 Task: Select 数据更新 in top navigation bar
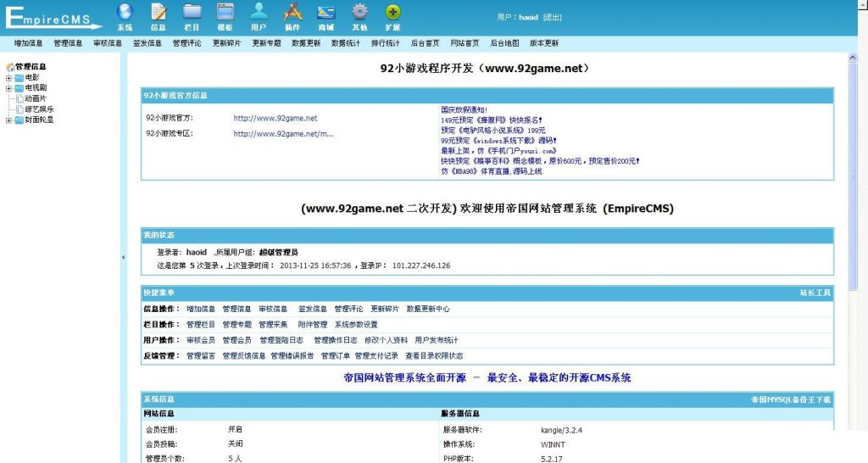click(x=306, y=43)
